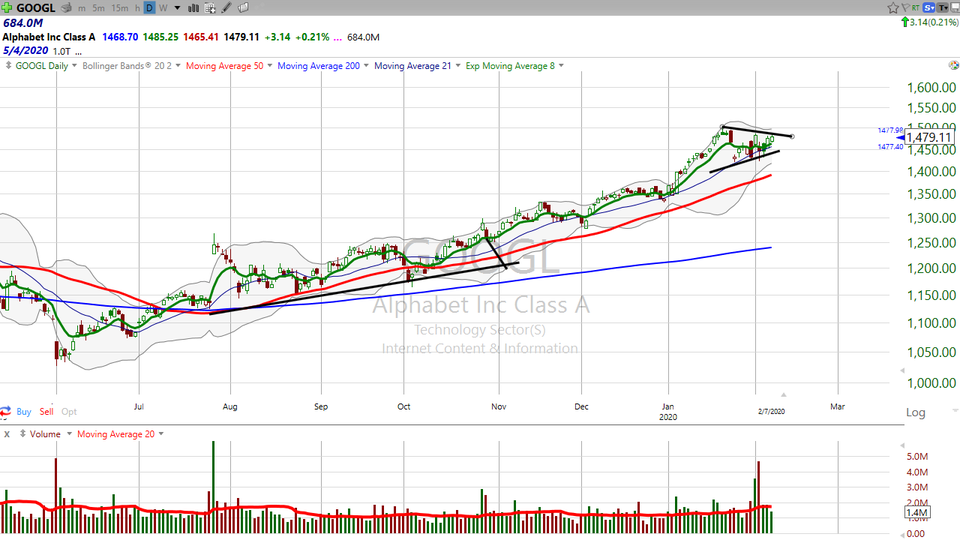
Task: Click the 5/4/2020 date label
Action: coord(25,51)
